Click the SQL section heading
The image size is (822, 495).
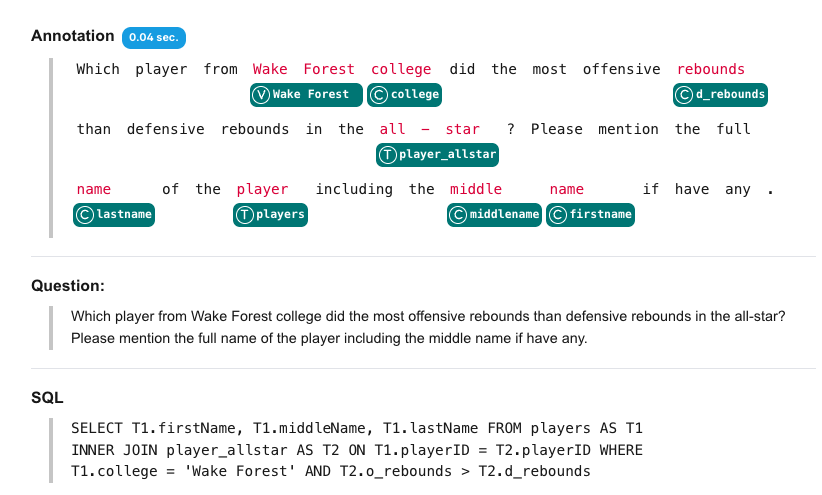click(46, 398)
